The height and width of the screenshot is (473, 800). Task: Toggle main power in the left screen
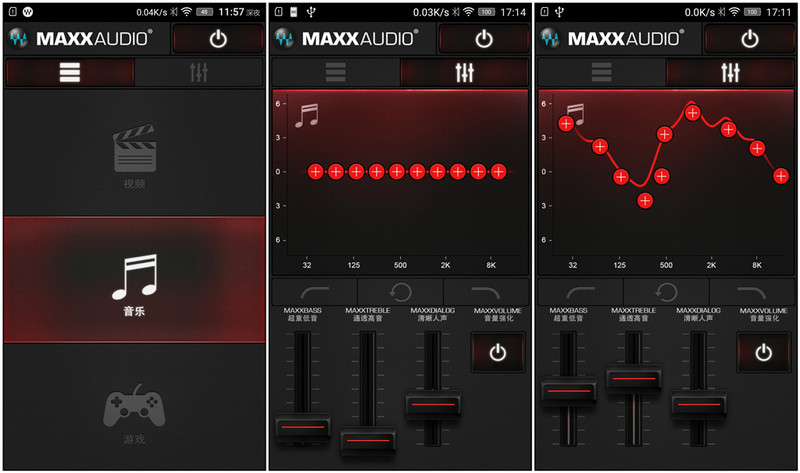pyautogui.click(x=218, y=39)
